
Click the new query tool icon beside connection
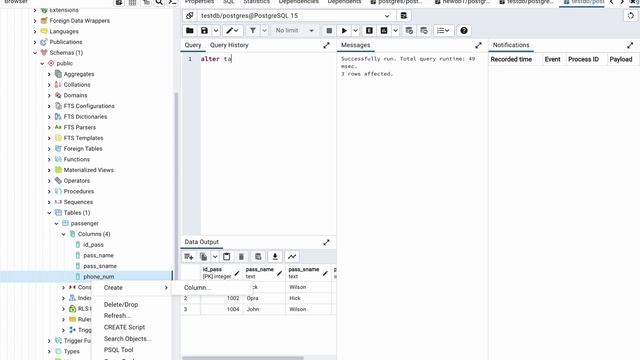tap(404, 16)
